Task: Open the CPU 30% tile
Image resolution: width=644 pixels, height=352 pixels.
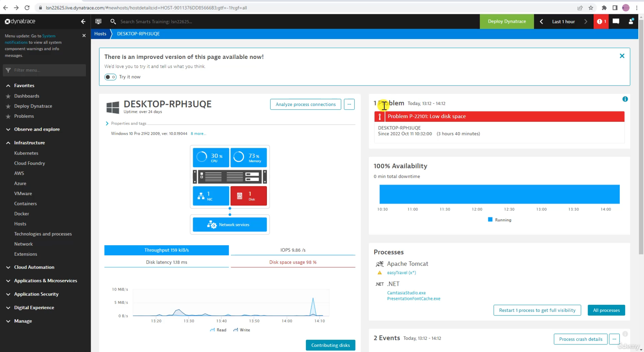Action: tap(211, 157)
